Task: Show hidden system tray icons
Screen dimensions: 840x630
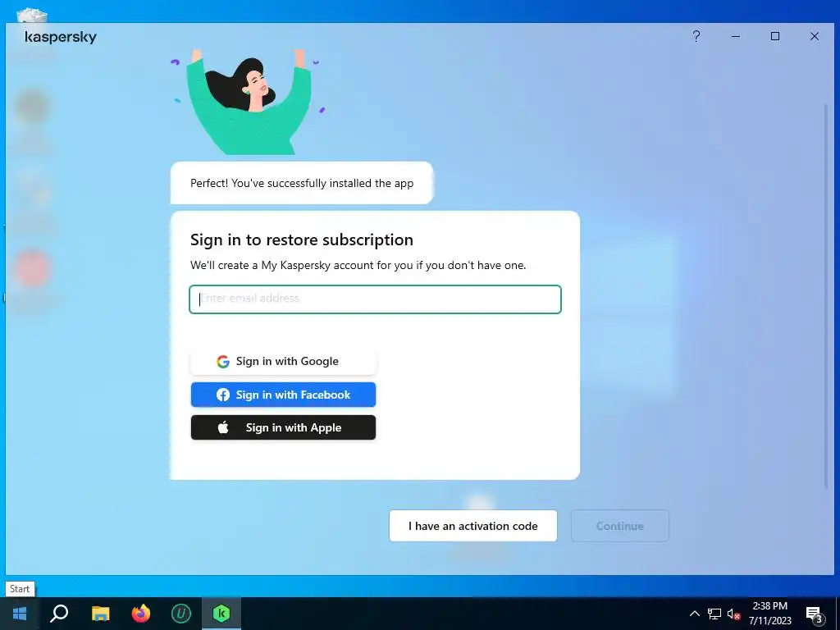Action: coord(694,614)
